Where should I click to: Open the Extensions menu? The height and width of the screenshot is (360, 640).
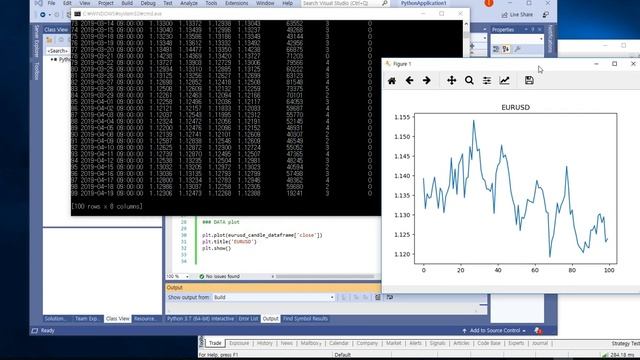tap(236, 3)
